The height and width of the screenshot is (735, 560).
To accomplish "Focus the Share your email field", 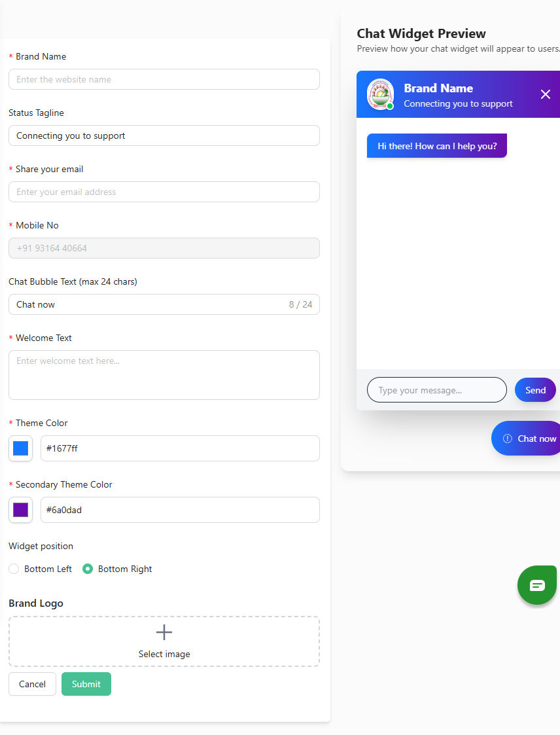I will (164, 192).
